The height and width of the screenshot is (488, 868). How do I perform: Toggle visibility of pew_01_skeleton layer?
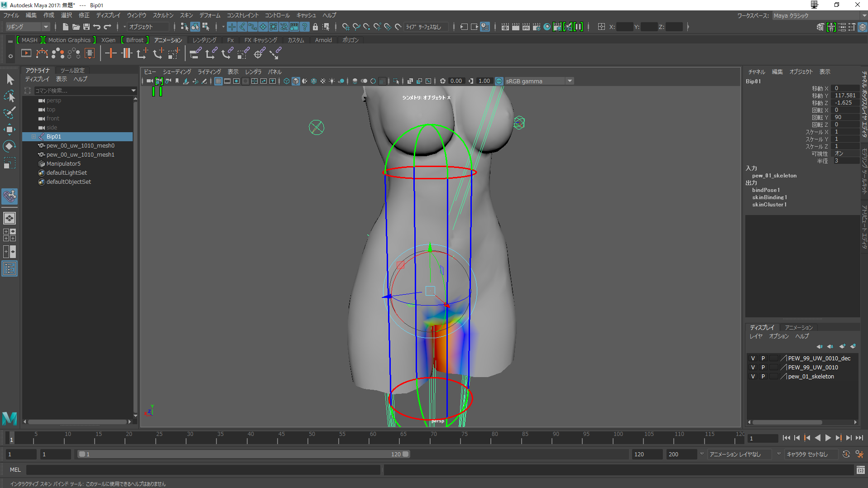click(x=753, y=376)
